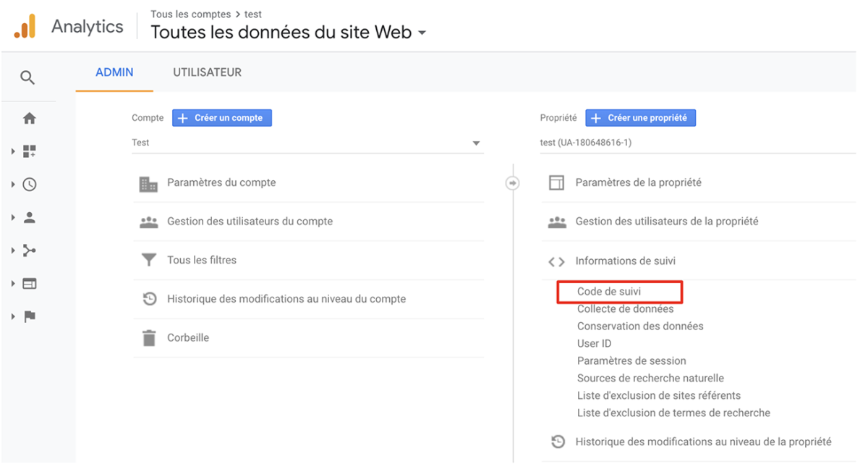Image resolution: width=868 pixels, height=464 pixels.
Task: Click the 'Créer une propriété' button
Action: coord(640,118)
